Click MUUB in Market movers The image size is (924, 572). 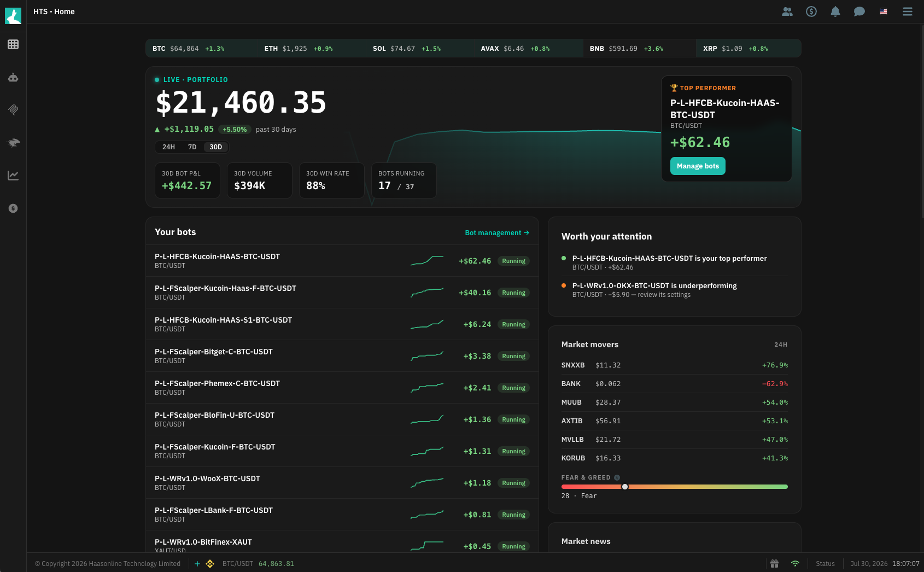coord(675,402)
